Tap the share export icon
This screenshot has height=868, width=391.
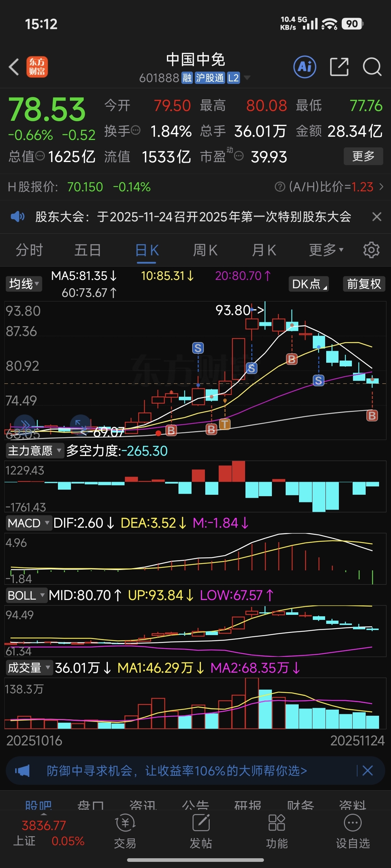point(339,67)
